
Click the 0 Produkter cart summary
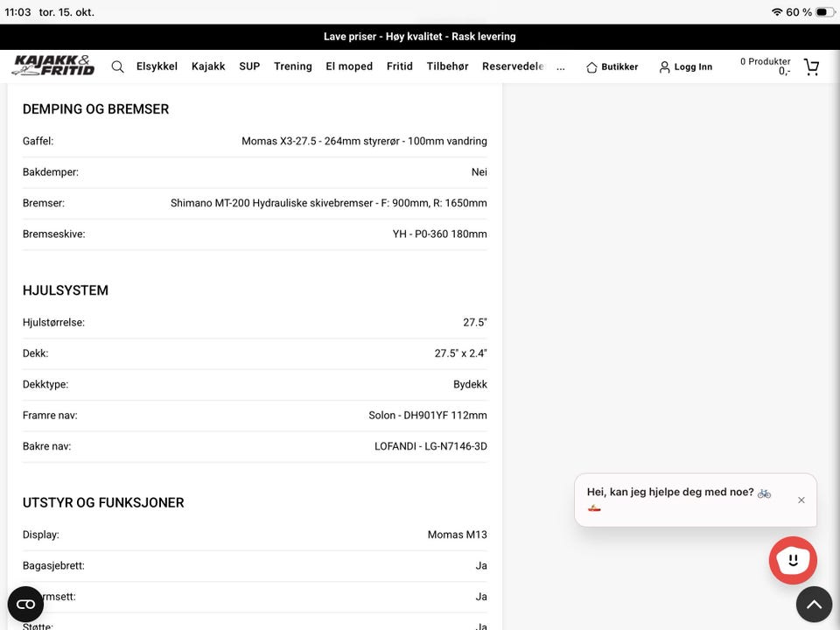click(765, 66)
